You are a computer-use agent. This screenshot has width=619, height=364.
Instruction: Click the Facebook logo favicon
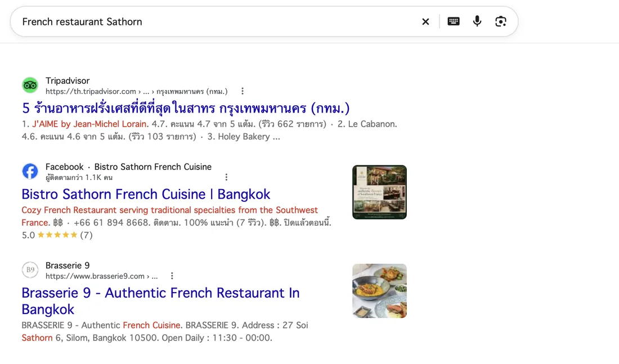tap(30, 172)
